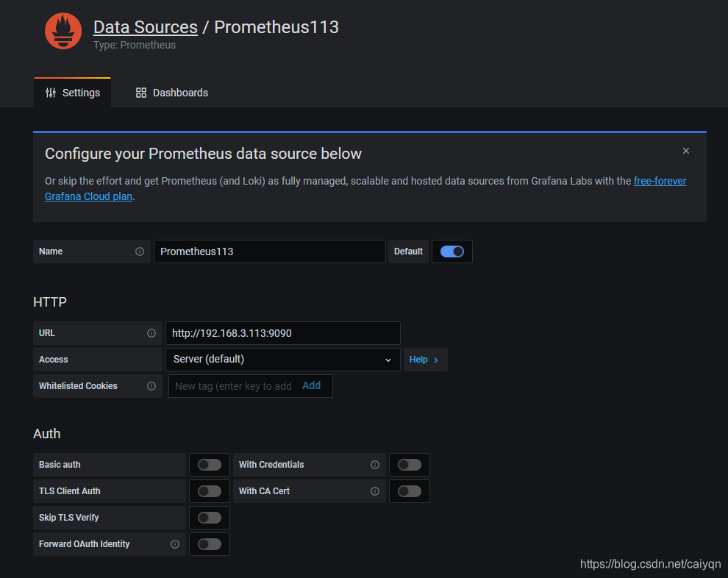Switch to the Dashboards tab

(172, 93)
